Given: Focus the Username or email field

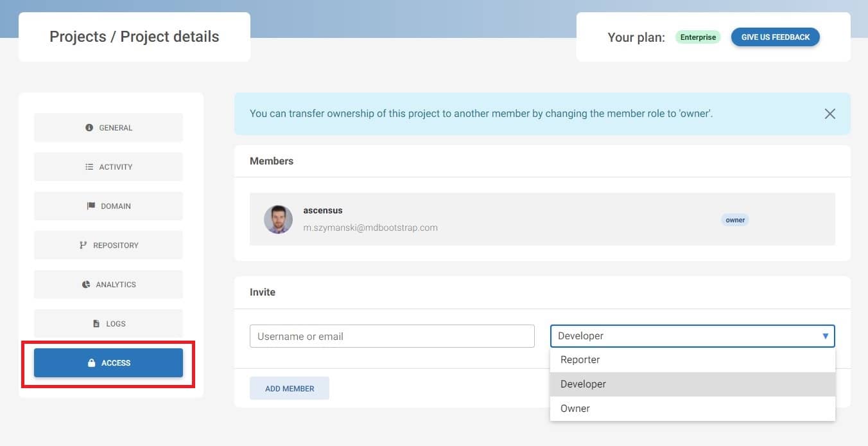Looking at the screenshot, I should [x=392, y=336].
